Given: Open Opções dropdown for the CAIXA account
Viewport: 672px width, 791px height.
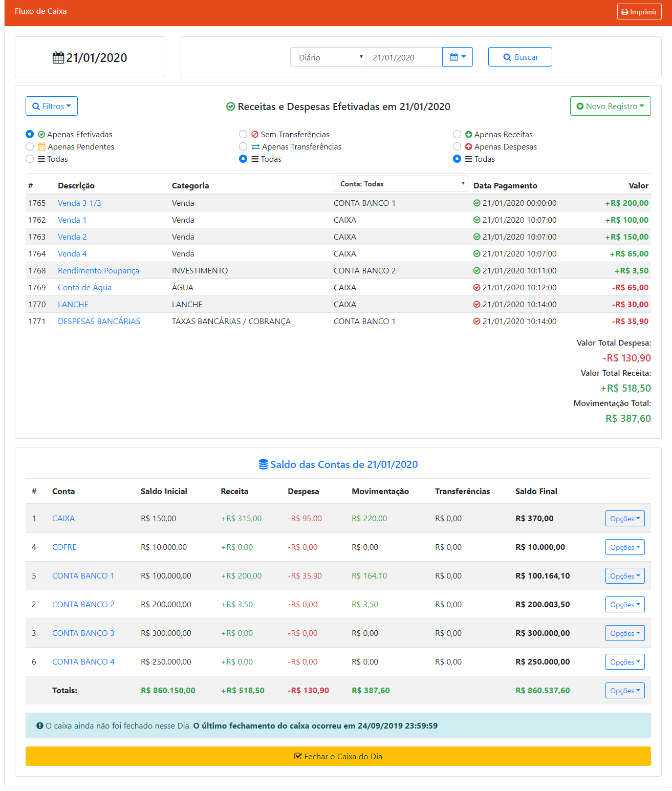Looking at the screenshot, I should click(624, 519).
